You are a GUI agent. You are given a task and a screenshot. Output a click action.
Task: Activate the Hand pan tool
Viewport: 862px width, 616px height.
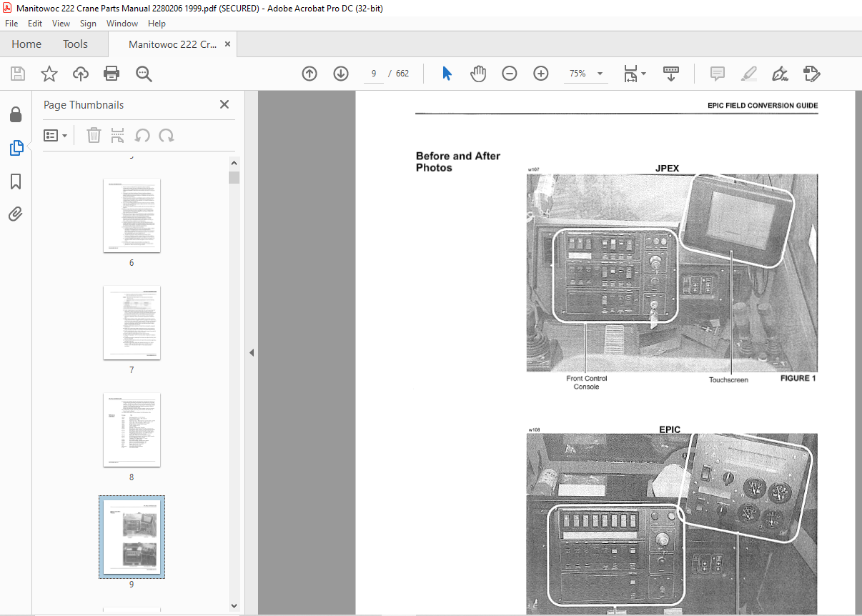(478, 74)
